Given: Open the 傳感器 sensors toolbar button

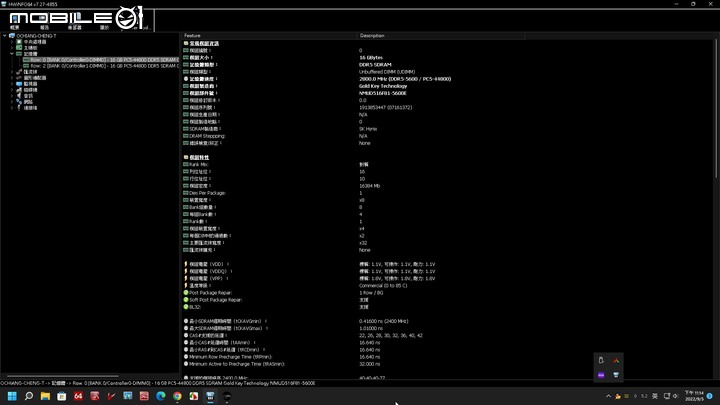Looking at the screenshot, I should [74, 22].
